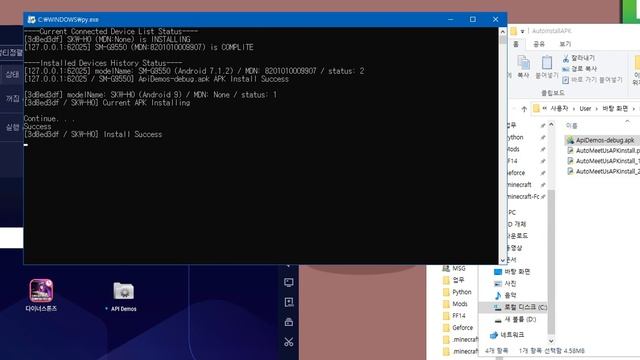Click Explorer navigation pane scroll down arrow
The width and height of the screenshot is (640, 360).
pyautogui.click(x=551, y=340)
